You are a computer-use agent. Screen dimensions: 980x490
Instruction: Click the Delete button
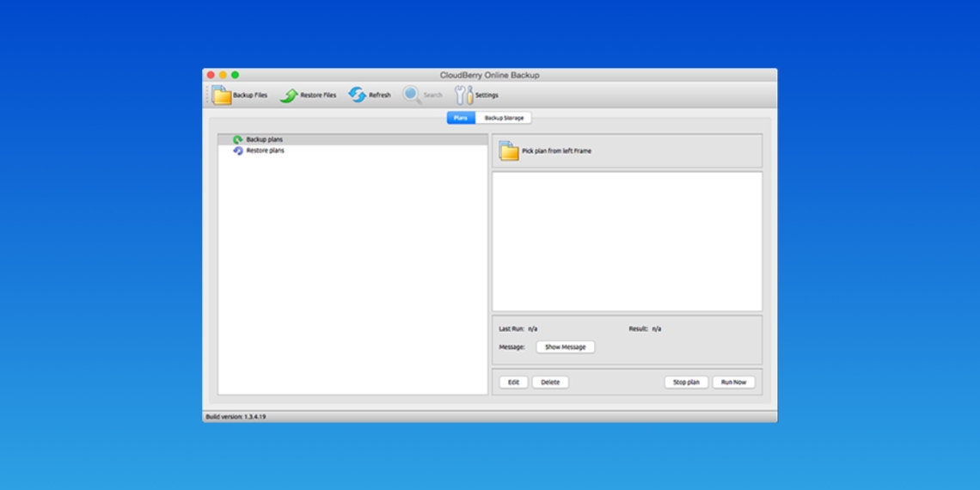pyautogui.click(x=550, y=383)
